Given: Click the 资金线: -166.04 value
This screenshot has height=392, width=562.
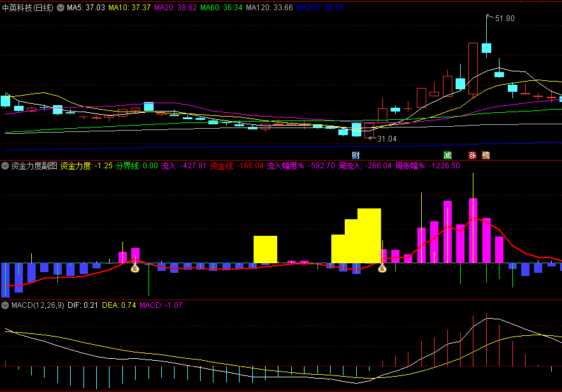Looking at the screenshot, I should (x=236, y=166).
